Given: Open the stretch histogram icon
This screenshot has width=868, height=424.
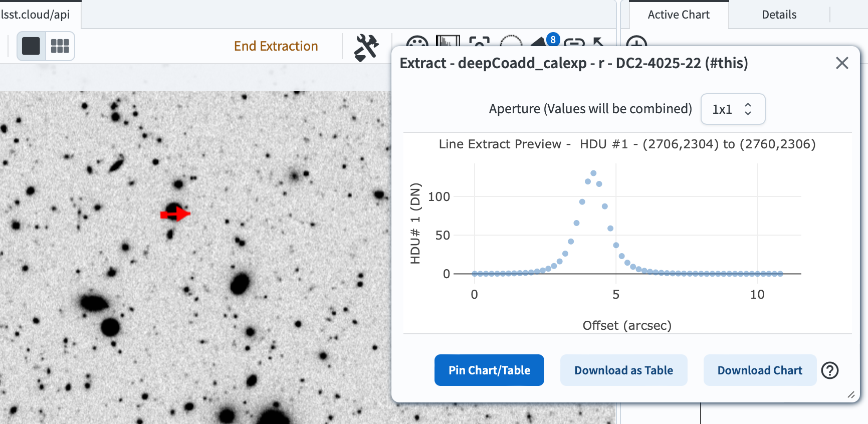Looking at the screenshot, I should 448,41.
